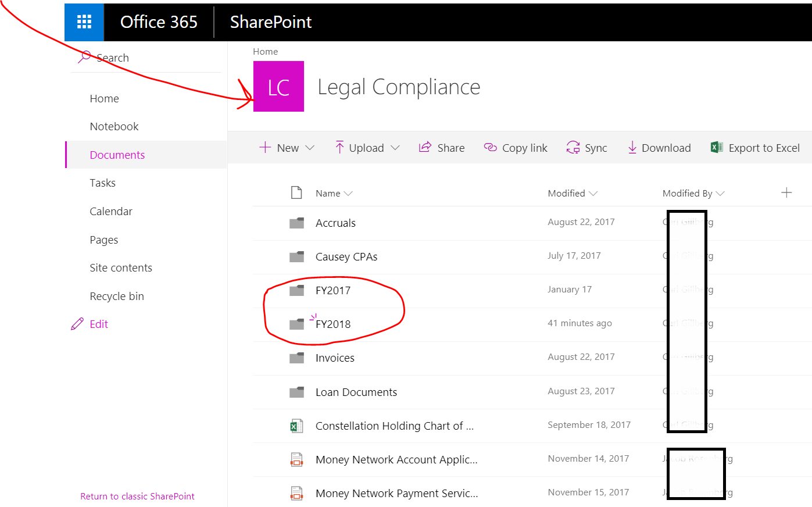Click the Excel icon for export
The height and width of the screenshot is (507, 812).
(x=717, y=148)
